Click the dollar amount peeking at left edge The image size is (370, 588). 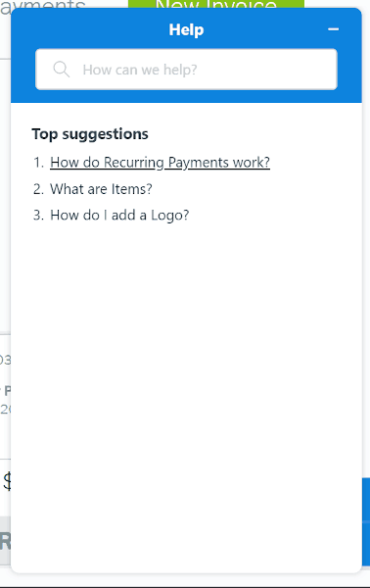[x=7, y=482]
